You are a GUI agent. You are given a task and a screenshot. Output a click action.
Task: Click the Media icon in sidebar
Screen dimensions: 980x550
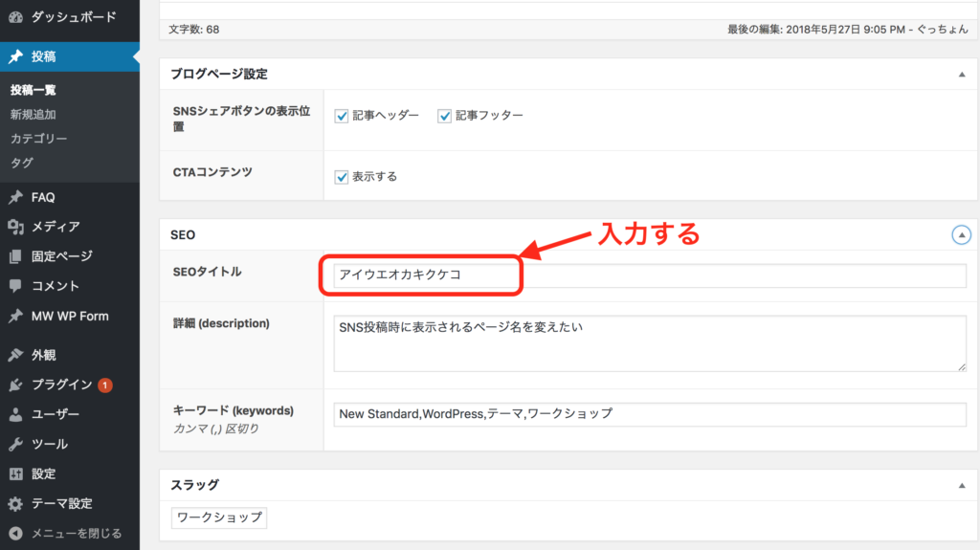pos(15,227)
